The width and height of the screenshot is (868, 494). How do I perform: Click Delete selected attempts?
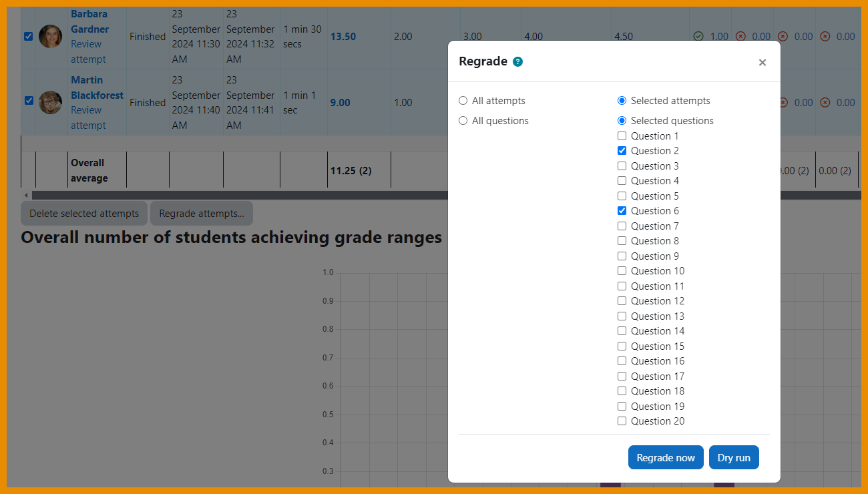83,213
